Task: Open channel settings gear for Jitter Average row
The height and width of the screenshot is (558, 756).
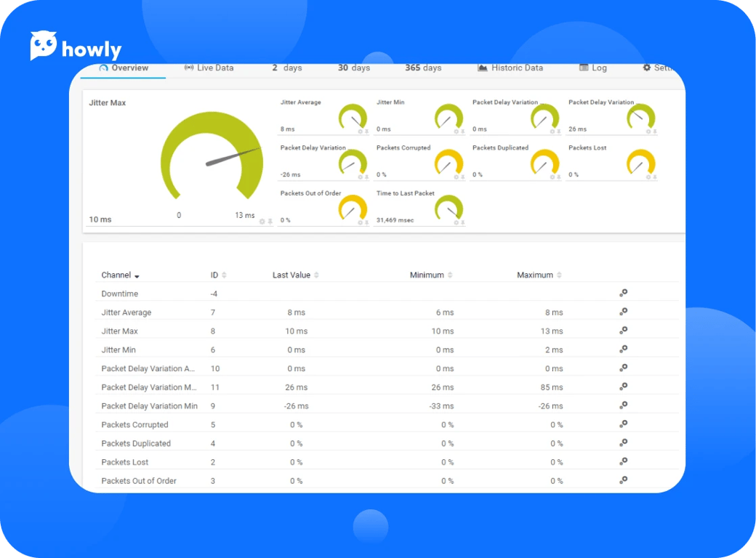Action: [623, 312]
